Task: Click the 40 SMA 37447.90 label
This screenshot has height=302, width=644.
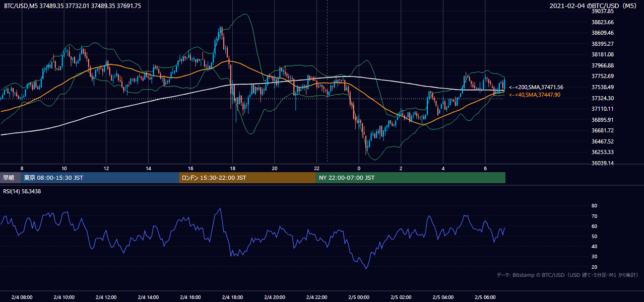Action: (x=535, y=95)
